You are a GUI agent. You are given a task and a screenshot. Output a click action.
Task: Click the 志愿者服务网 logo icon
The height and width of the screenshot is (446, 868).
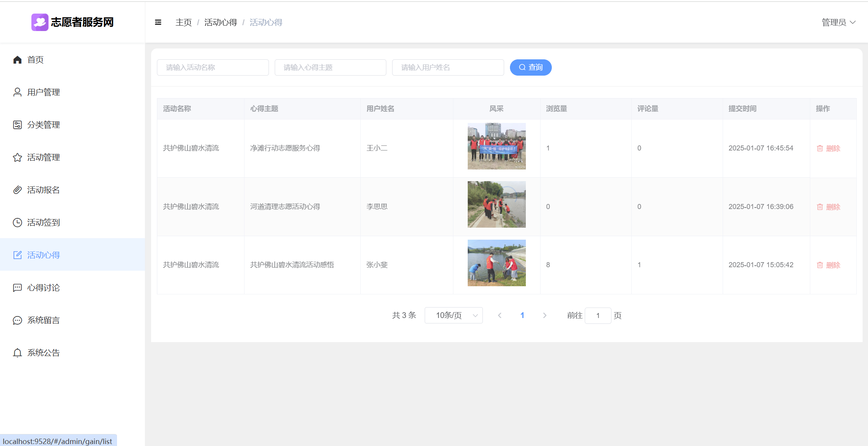[x=40, y=22]
